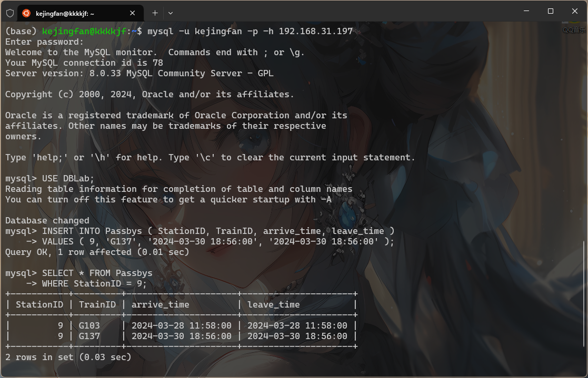
Task: Click the shield icon in the title bar
Action: [10, 13]
